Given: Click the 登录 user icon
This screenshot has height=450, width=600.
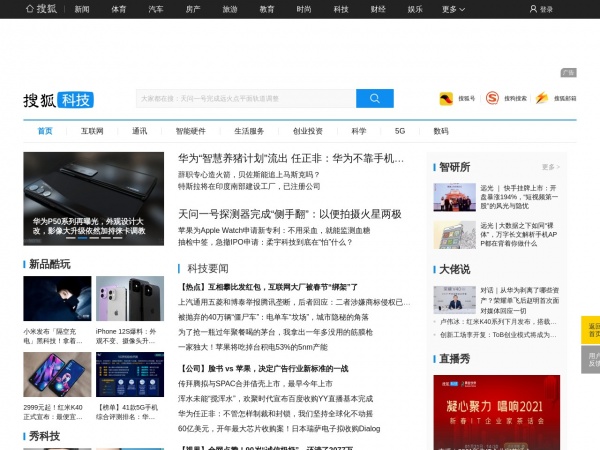Looking at the screenshot, I should pyautogui.click(x=533, y=9).
